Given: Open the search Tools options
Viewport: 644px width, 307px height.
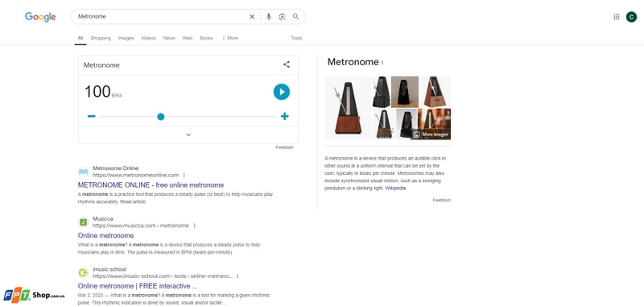Looking at the screenshot, I should coord(296,38).
